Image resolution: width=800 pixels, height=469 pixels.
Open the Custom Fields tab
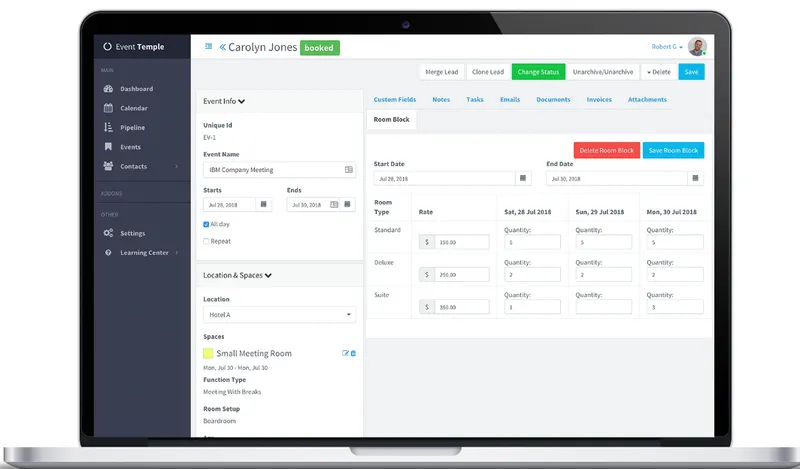pos(394,100)
